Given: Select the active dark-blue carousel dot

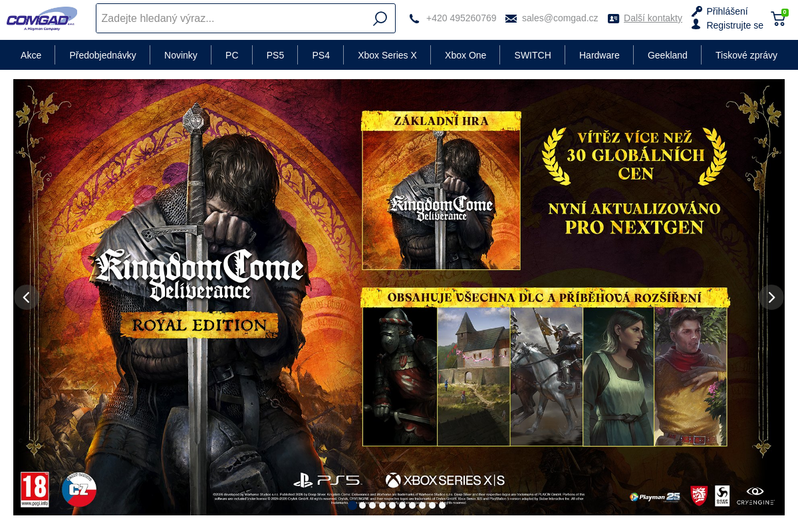Looking at the screenshot, I should point(352,505).
